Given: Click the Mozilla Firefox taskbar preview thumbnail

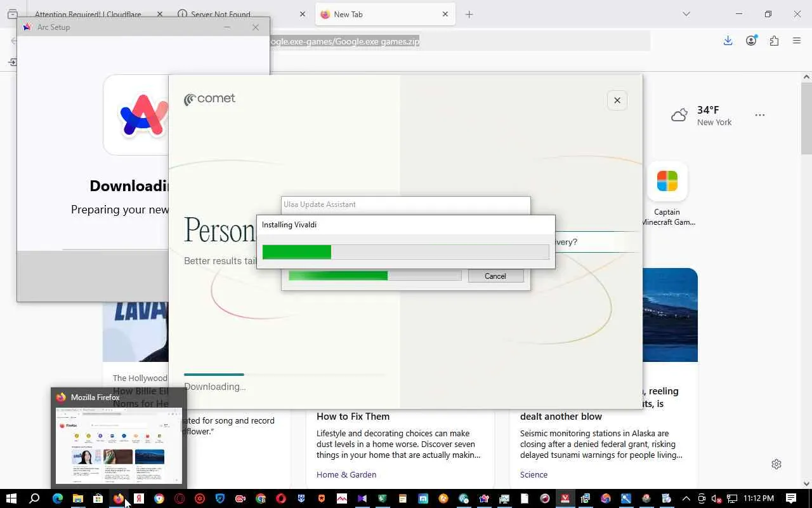Looking at the screenshot, I should 119,446.
